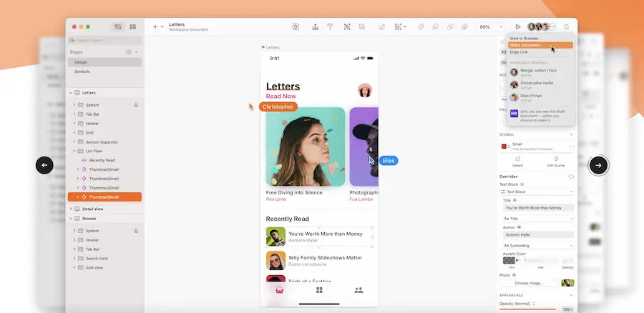This screenshot has height=313, width=644.
Task: Click the mail tab icon in app mockup
Action: click(279, 290)
